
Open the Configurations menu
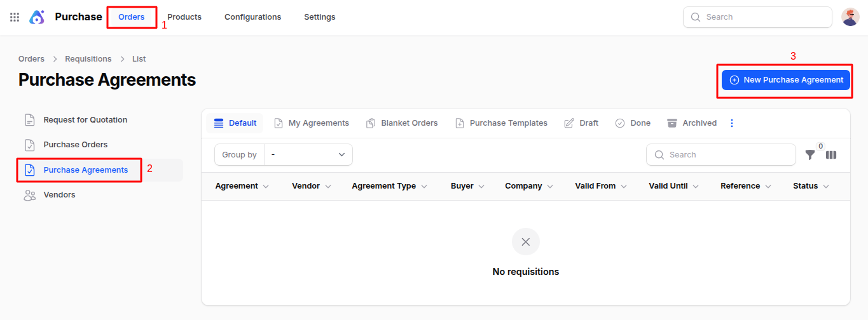click(x=252, y=17)
